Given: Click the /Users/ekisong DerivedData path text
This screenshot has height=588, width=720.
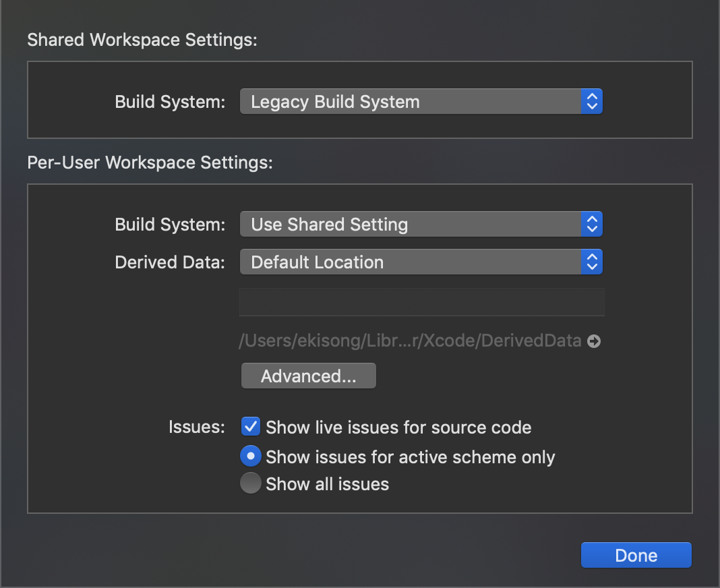Looking at the screenshot, I should [x=410, y=341].
